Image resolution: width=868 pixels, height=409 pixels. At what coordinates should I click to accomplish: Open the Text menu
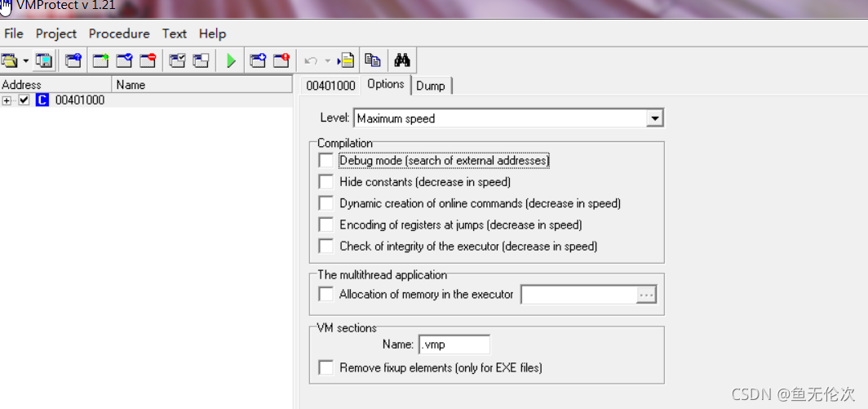175,33
